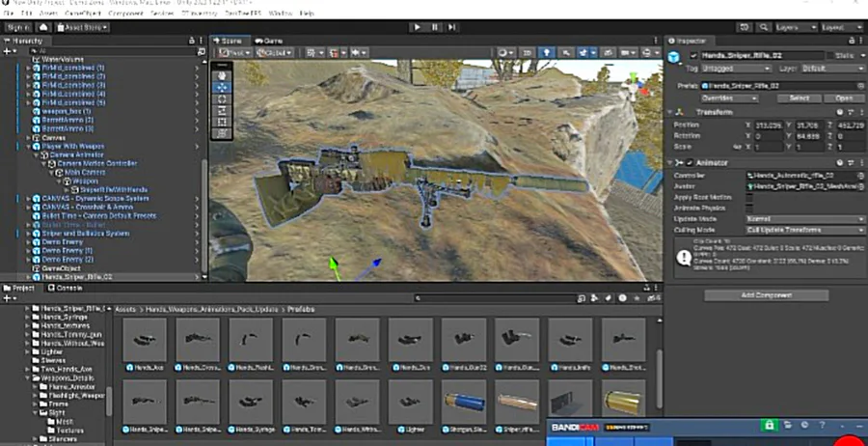This screenshot has width=868, height=446.
Task: Click the Play button
Action: pyautogui.click(x=418, y=27)
